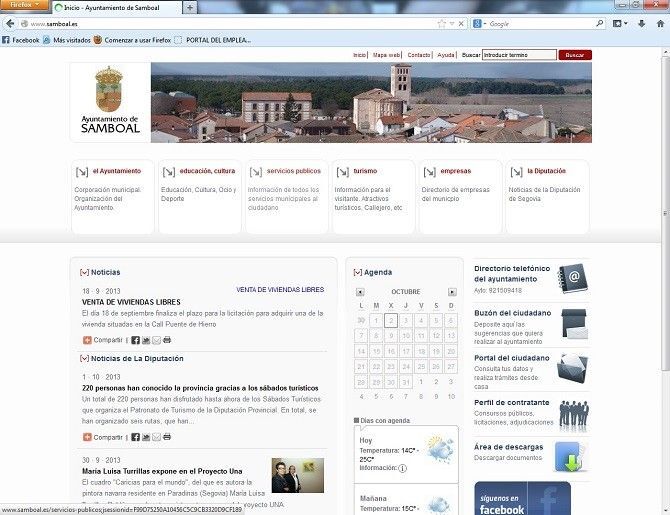Image resolution: width=670 pixels, height=515 pixels.
Task: Go to next month in Agenda calendar
Action: tap(452, 292)
